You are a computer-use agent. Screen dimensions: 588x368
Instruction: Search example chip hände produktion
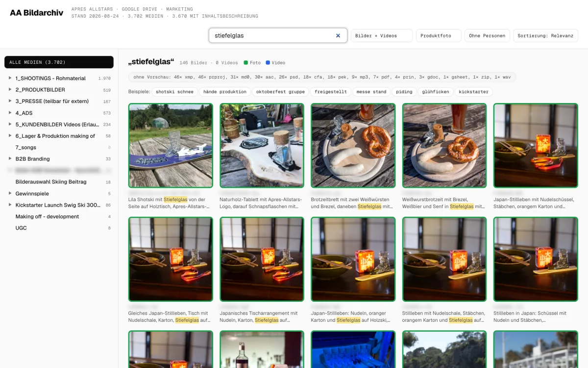(225, 92)
